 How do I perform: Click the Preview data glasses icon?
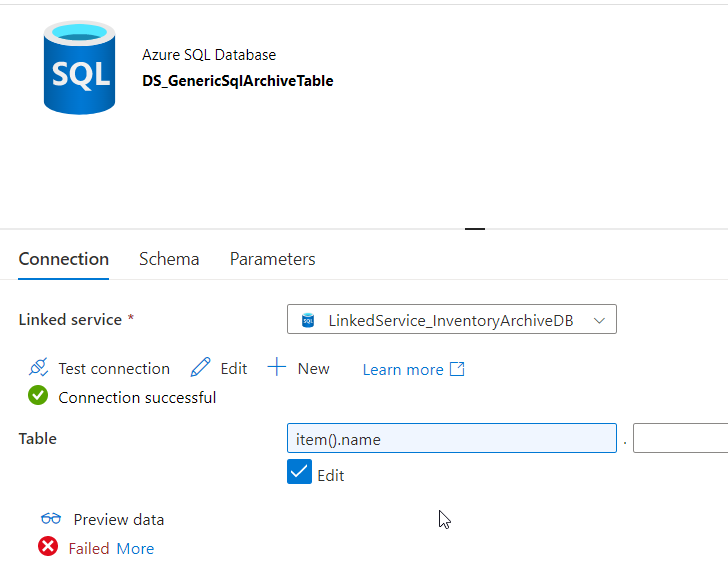(x=51, y=518)
